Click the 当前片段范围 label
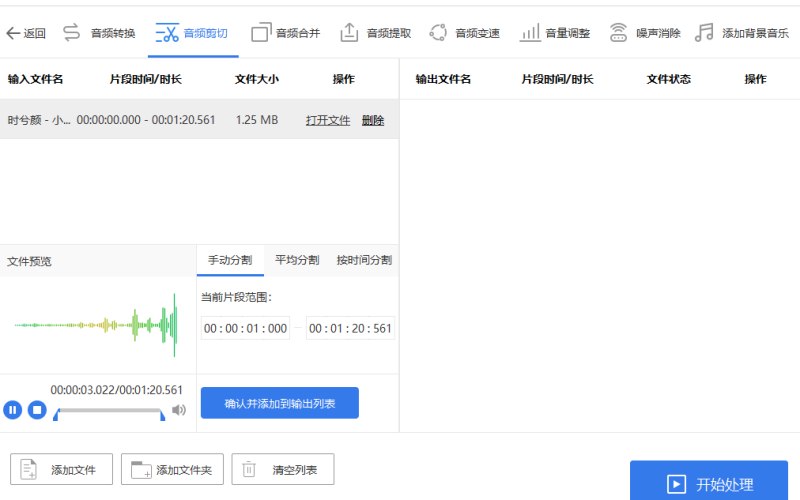This screenshot has height=500, width=800. tap(236, 297)
